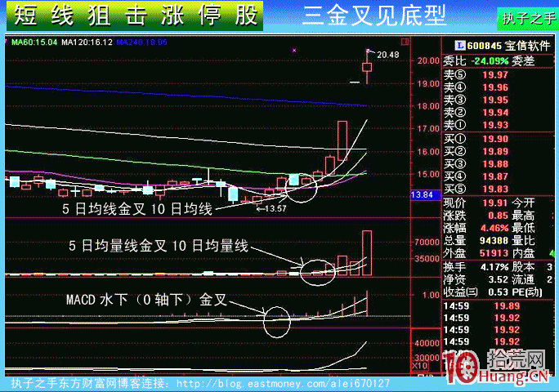
Task: Click the 20.48 high price label
Action: [388, 55]
